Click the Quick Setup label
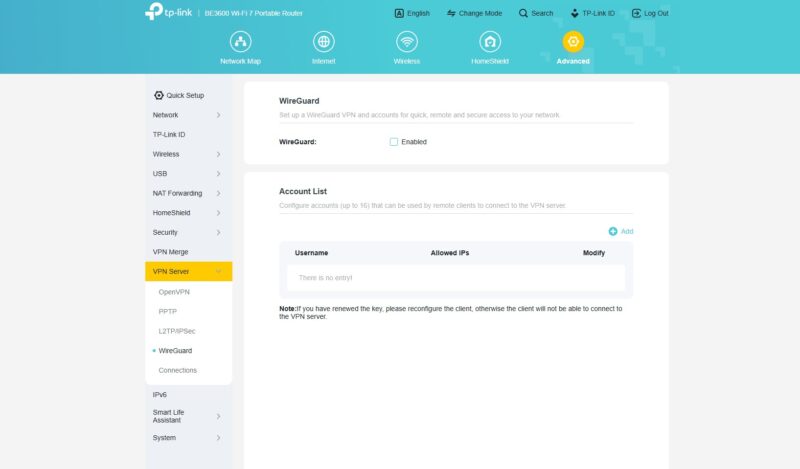The image size is (800, 469). pyautogui.click(x=185, y=95)
